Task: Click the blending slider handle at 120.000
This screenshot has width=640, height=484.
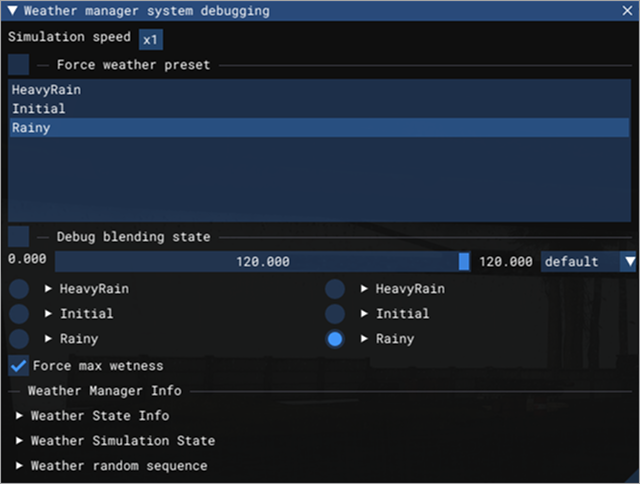Action: 464,262
